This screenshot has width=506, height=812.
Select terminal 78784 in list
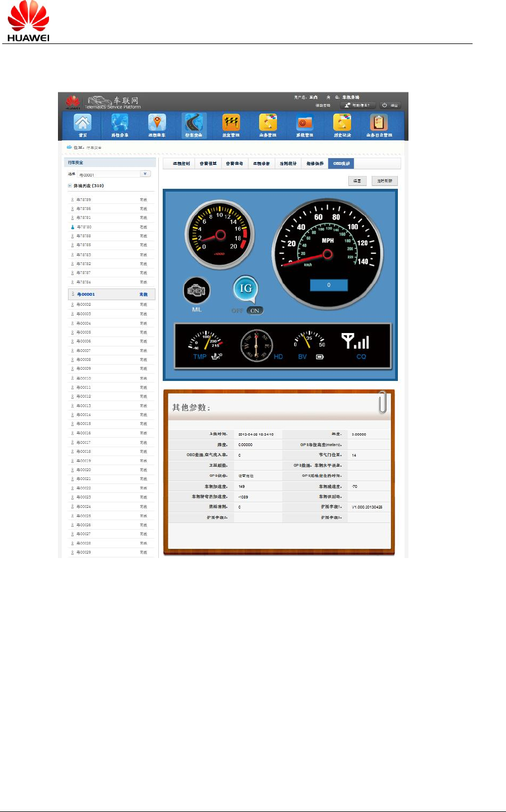(111, 282)
